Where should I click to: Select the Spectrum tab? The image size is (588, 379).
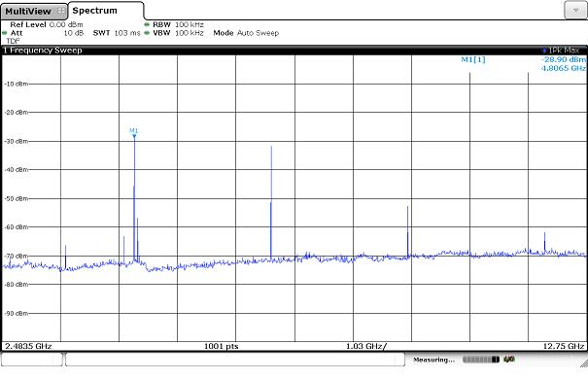106,11
